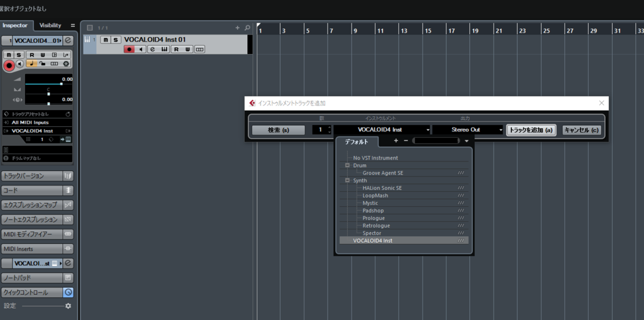The image size is (644, 320).
Task: Open VOCALOID4 Inst instrument dropdown
Action: (382, 130)
